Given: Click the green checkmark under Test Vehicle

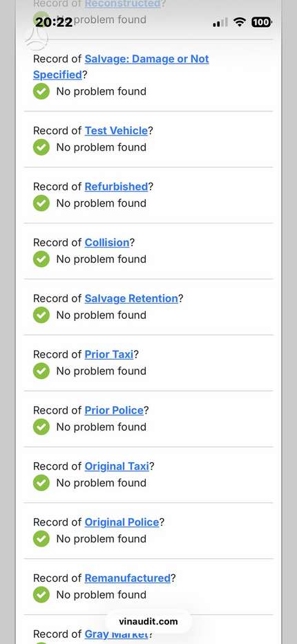Looking at the screenshot, I should tap(41, 147).
